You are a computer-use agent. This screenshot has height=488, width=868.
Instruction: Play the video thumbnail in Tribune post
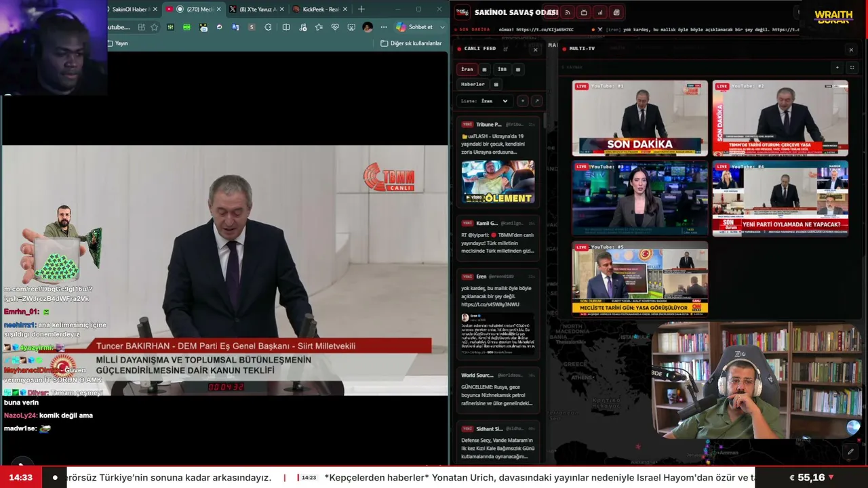(498, 182)
